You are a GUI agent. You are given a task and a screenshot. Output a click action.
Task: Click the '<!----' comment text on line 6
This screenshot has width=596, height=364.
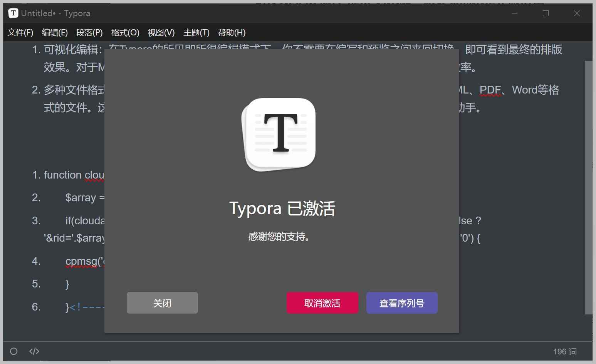click(x=87, y=307)
